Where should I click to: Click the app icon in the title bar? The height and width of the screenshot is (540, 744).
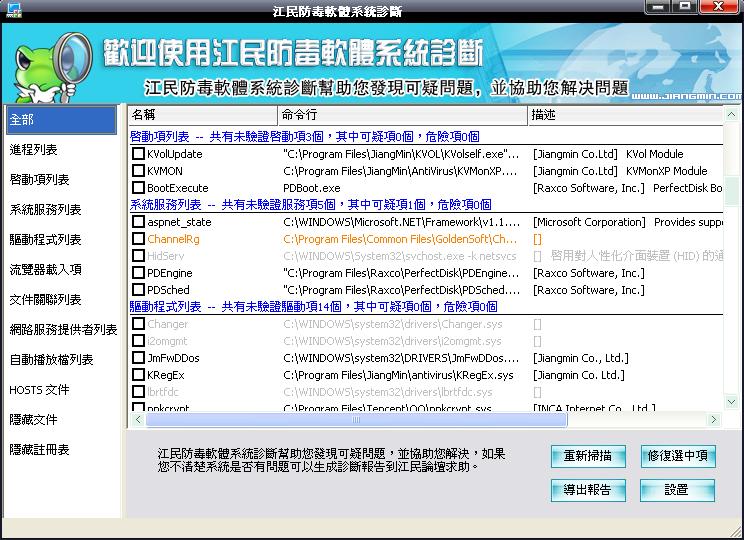coord(14,9)
